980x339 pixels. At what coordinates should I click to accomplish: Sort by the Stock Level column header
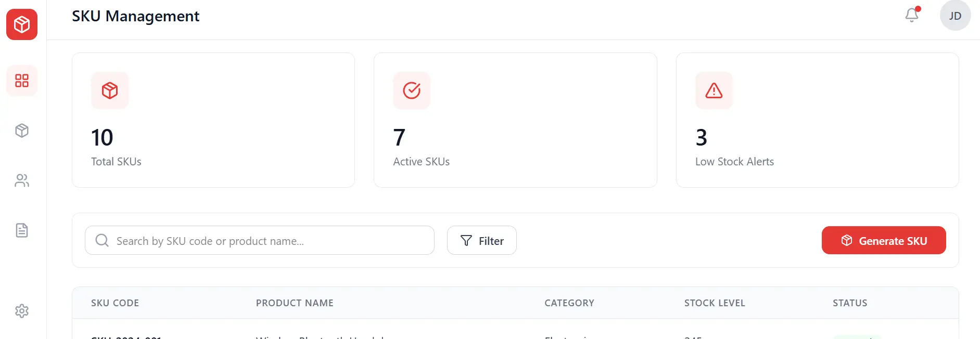pyautogui.click(x=715, y=303)
